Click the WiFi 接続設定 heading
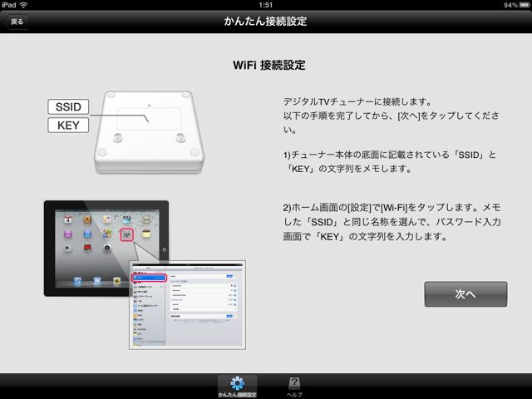 tap(269, 65)
